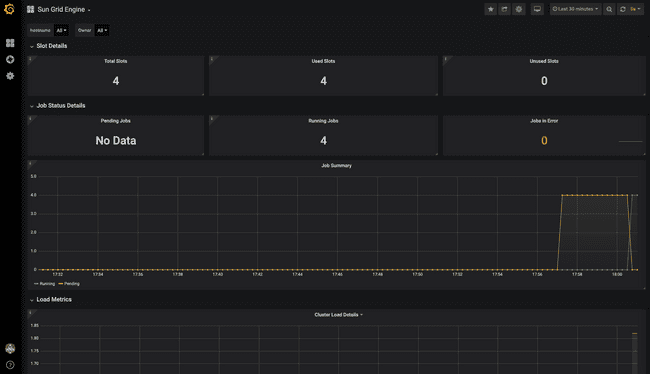650x374 pixels.
Task: Open the Sun Grid Engine dashboard picker
Action: pos(64,9)
